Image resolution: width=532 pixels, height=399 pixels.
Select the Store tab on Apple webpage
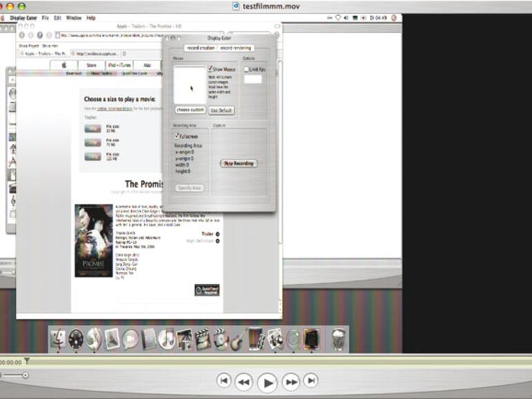click(x=92, y=65)
